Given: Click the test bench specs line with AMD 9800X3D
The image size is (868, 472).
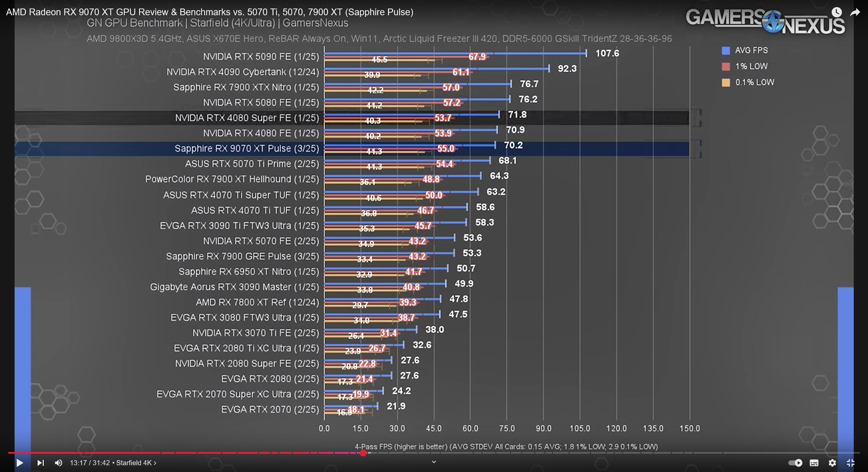Looking at the screenshot, I should pyautogui.click(x=379, y=39).
